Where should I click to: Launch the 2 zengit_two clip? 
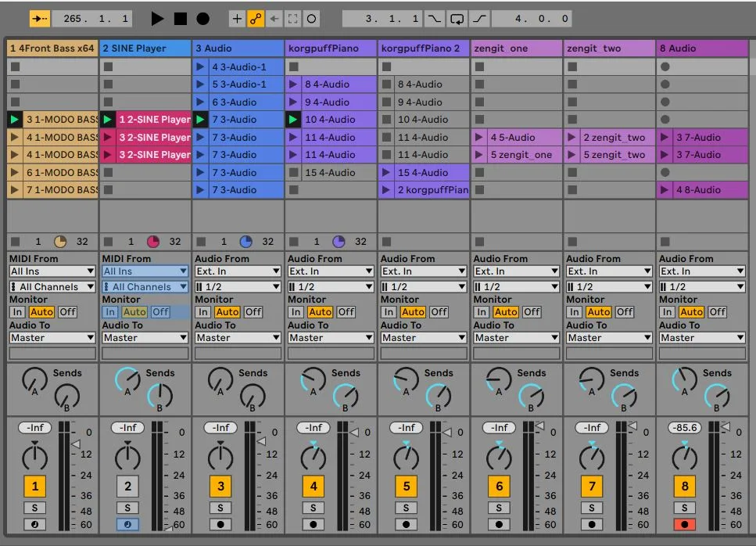click(x=571, y=138)
